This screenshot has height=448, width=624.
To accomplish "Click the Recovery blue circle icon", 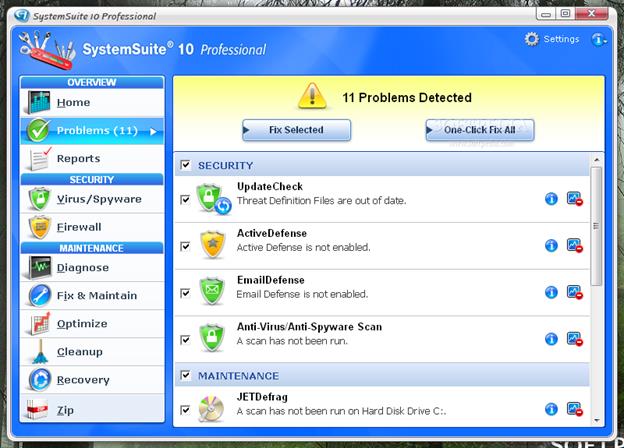I will [39, 380].
